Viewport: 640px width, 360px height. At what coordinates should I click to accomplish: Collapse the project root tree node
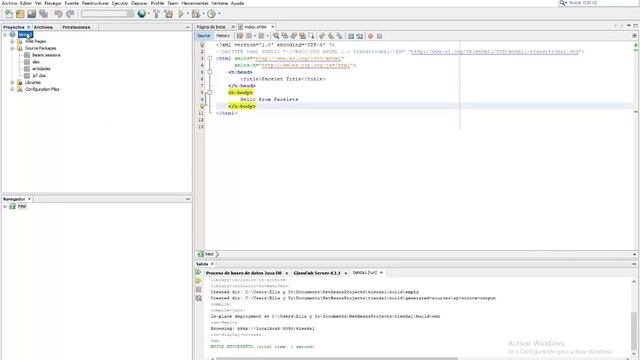[5, 35]
